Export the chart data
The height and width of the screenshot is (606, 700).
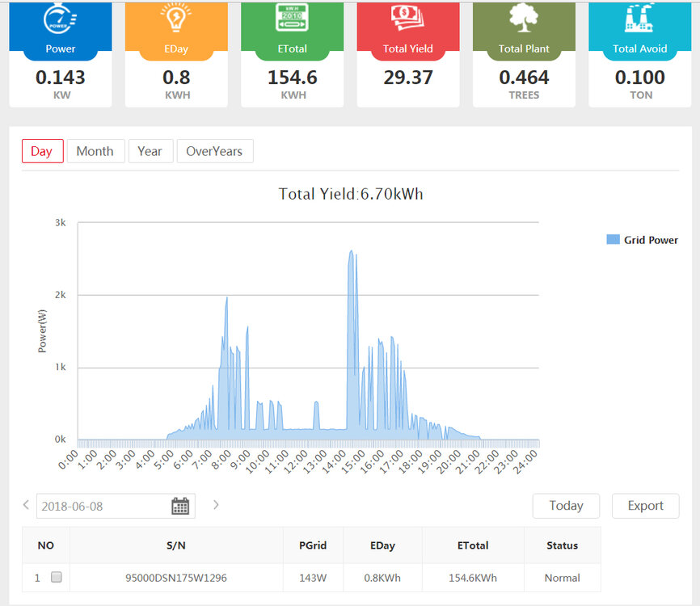[x=645, y=506]
